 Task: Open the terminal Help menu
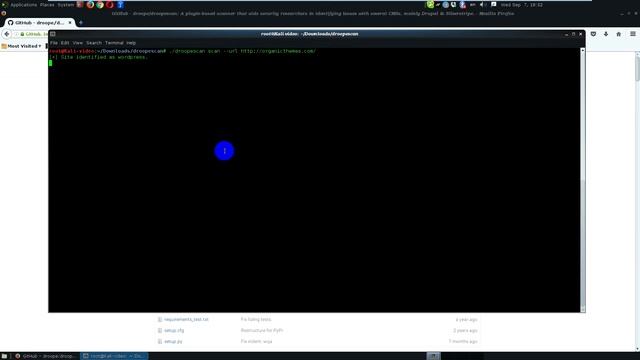pos(131,43)
